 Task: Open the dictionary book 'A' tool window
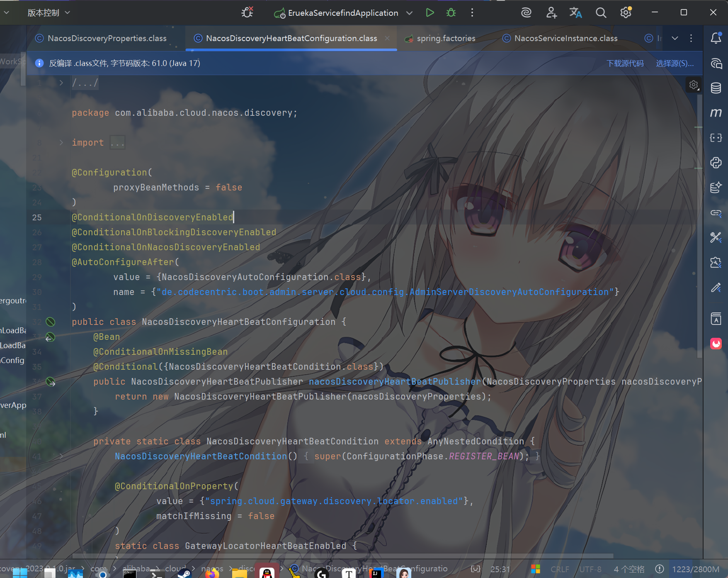click(716, 319)
